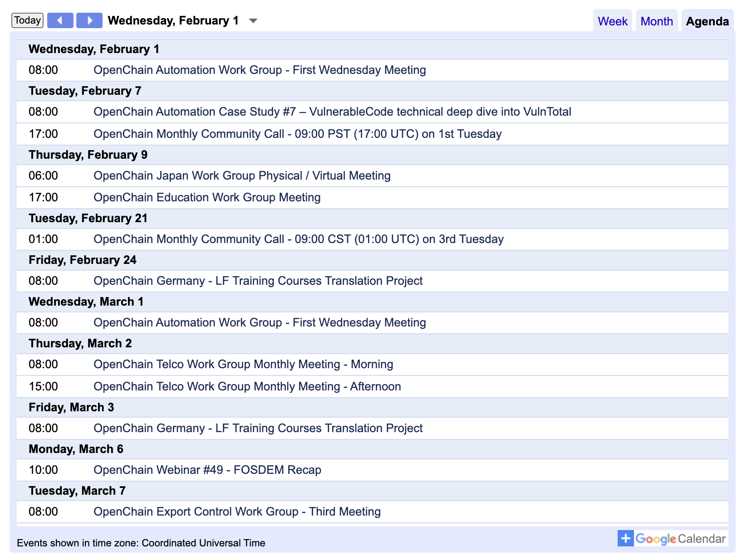Go to the next date range arrow
This screenshot has width=742, height=560.
pyautogui.click(x=89, y=20)
